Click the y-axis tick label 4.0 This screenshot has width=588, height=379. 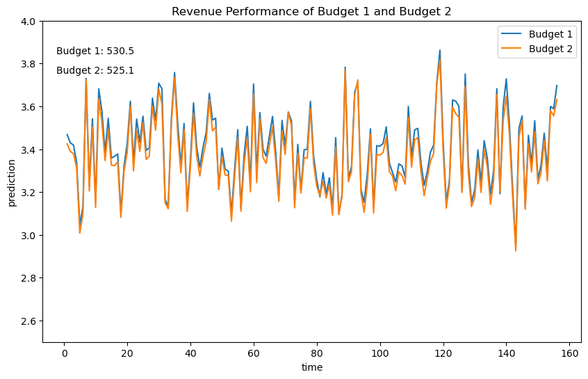point(30,22)
